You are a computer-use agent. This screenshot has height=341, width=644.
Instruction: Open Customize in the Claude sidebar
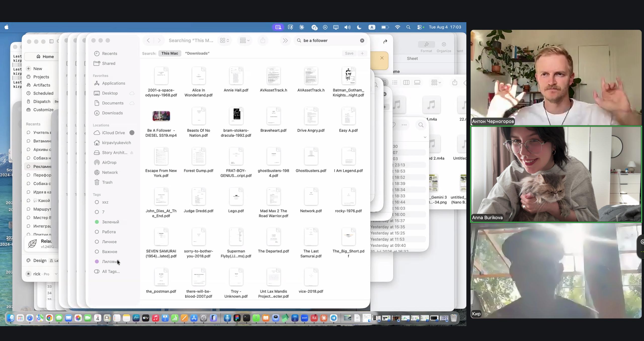coord(43,110)
